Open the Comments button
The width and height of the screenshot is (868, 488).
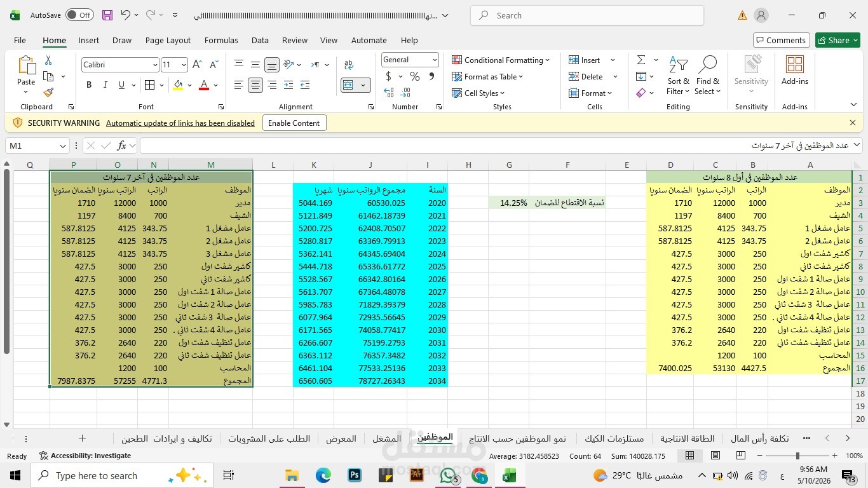coord(781,40)
